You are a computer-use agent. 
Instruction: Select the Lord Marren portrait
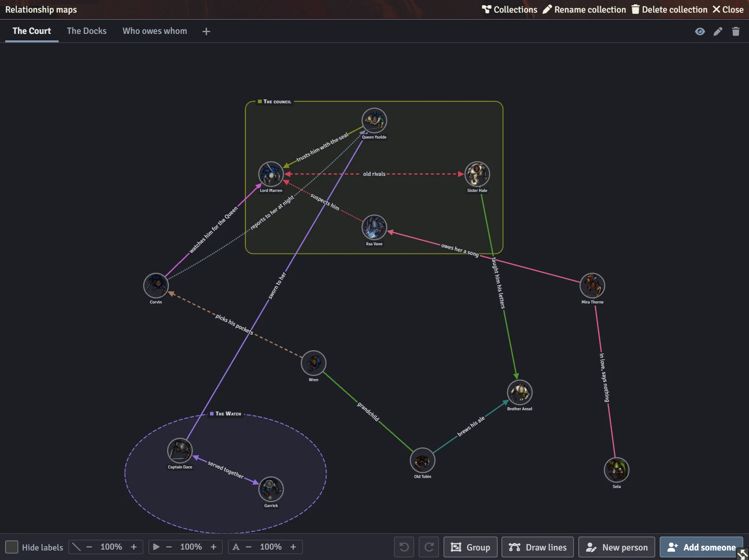pyautogui.click(x=271, y=174)
